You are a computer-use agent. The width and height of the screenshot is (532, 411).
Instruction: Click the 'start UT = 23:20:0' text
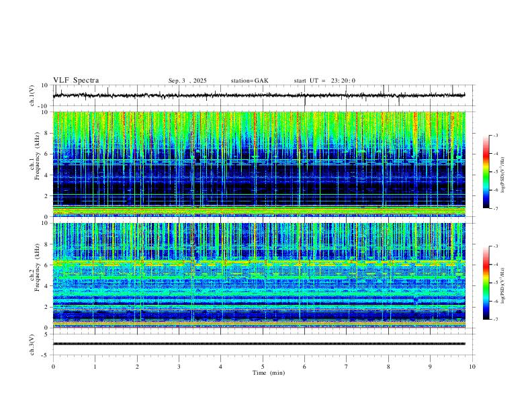point(324,81)
